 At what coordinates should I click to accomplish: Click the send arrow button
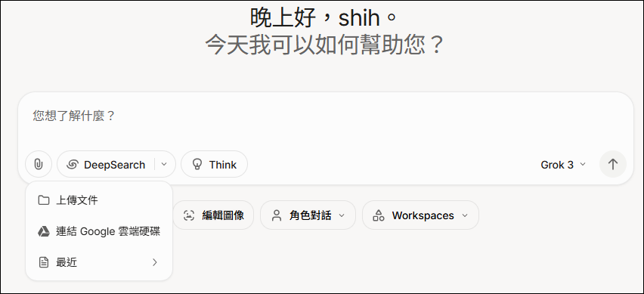[x=613, y=164]
